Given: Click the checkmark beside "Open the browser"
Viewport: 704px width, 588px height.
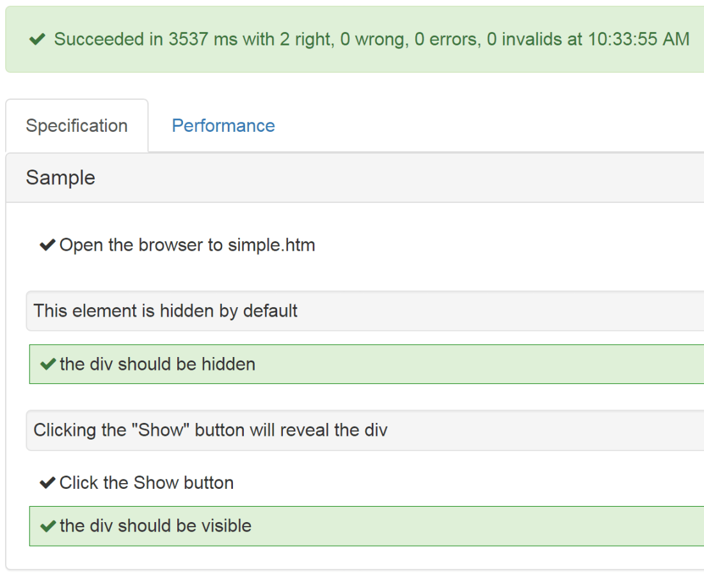Looking at the screenshot, I should [x=47, y=245].
